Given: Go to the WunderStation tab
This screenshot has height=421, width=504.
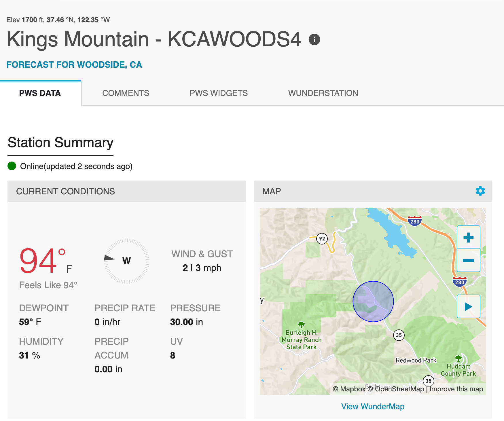Looking at the screenshot, I should pos(323,93).
